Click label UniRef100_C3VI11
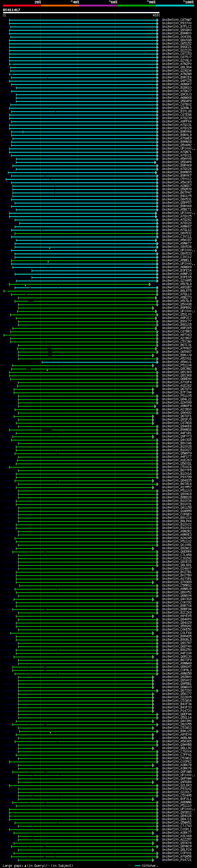Image resolution: width=197 pixels, height=868 pixels. (177, 236)
